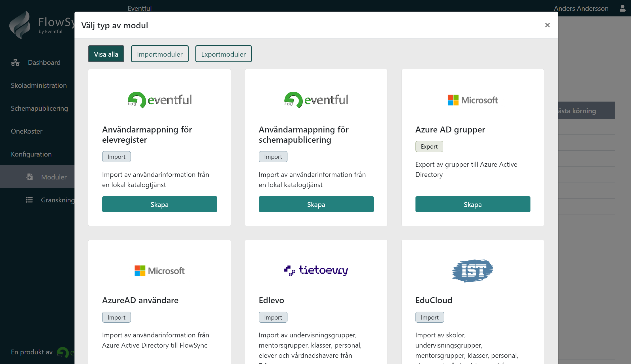Click the user profile icon

622,8
